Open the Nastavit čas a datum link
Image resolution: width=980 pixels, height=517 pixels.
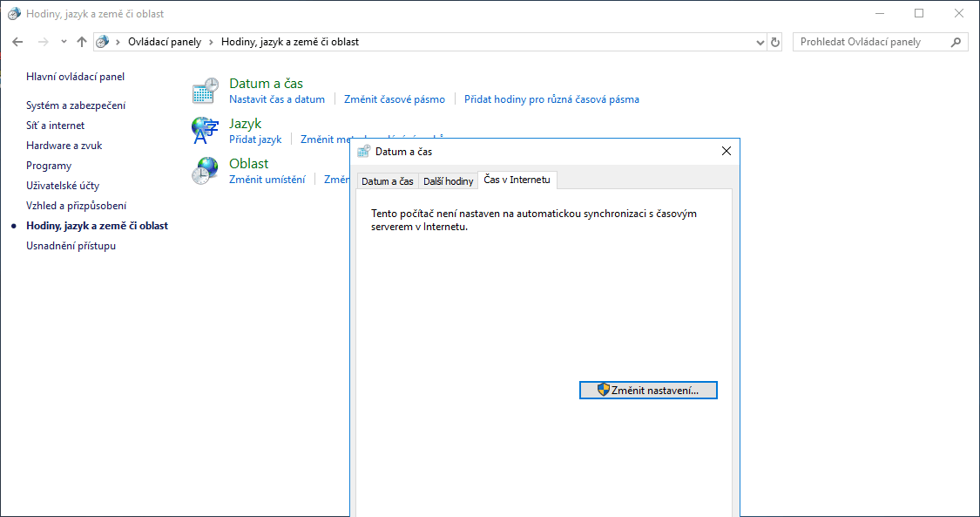coord(276,99)
